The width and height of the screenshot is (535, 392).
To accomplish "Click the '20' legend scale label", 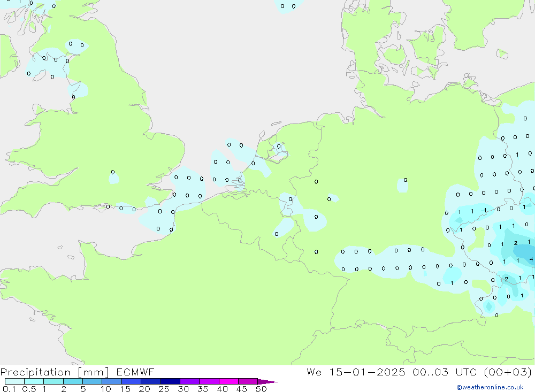I will click(144, 389).
